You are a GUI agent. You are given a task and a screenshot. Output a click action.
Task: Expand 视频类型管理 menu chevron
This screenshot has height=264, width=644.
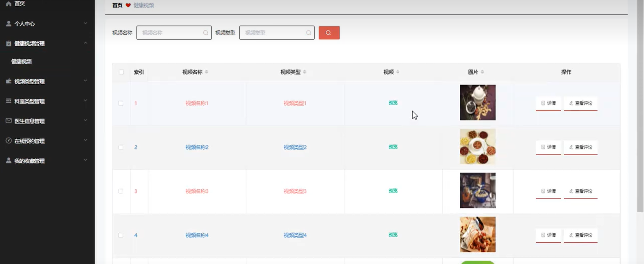85,81
